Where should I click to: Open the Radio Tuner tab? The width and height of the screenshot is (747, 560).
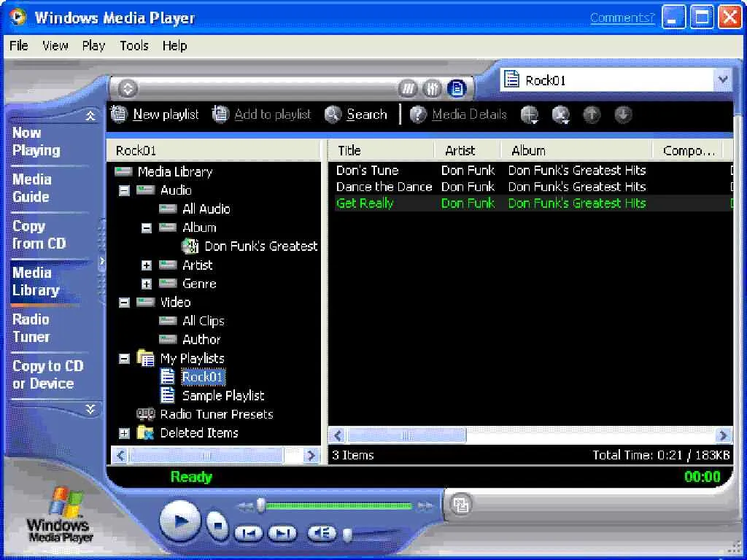(x=31, y=328)
